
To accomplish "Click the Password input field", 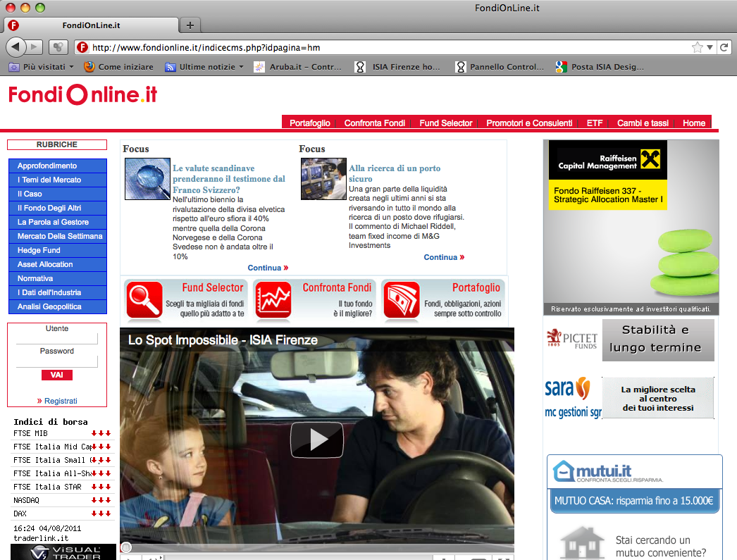I will coord(57,362).
